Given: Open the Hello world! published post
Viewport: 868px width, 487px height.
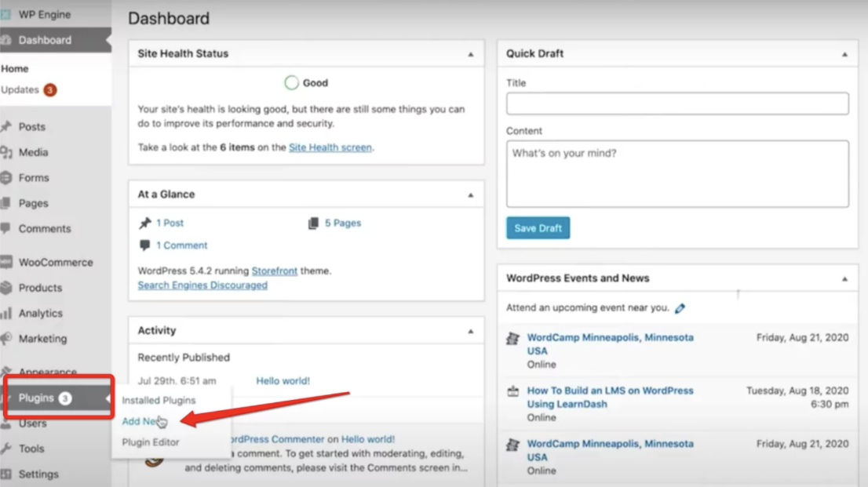Looking at the screenshot, I should [x=283, y=381].
